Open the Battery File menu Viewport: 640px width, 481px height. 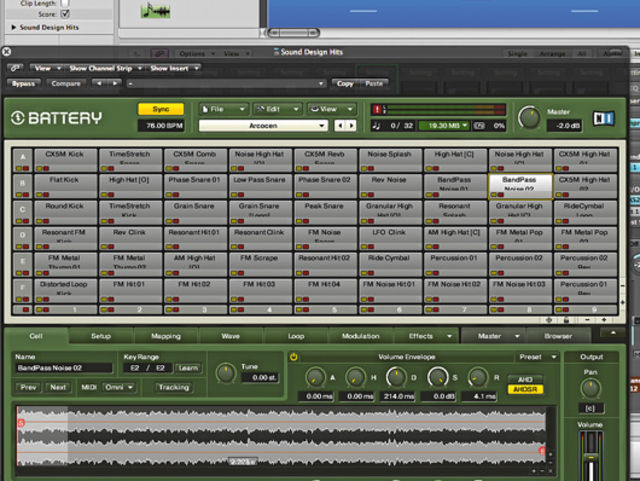[x=223, y=109]
